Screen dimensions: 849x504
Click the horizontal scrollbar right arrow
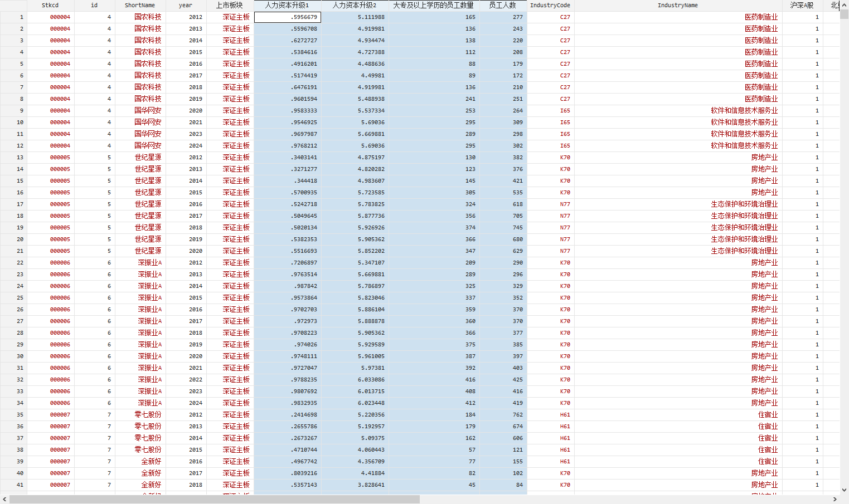click(x=835, y=500)
